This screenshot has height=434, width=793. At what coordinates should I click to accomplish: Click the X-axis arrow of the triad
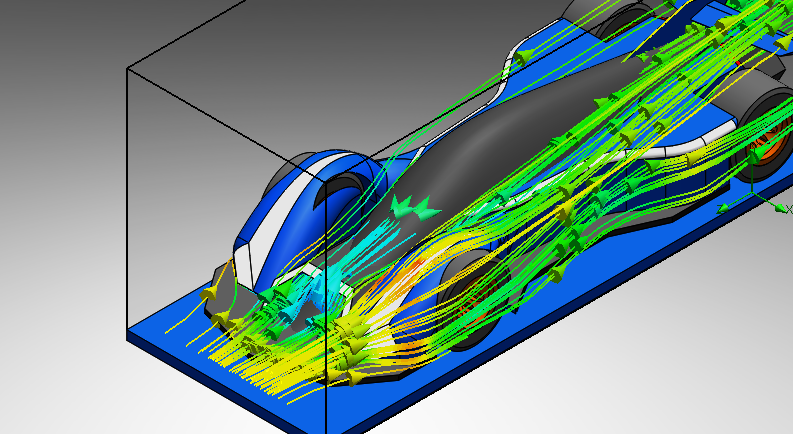pyautogui.click(x=781, y=207)
